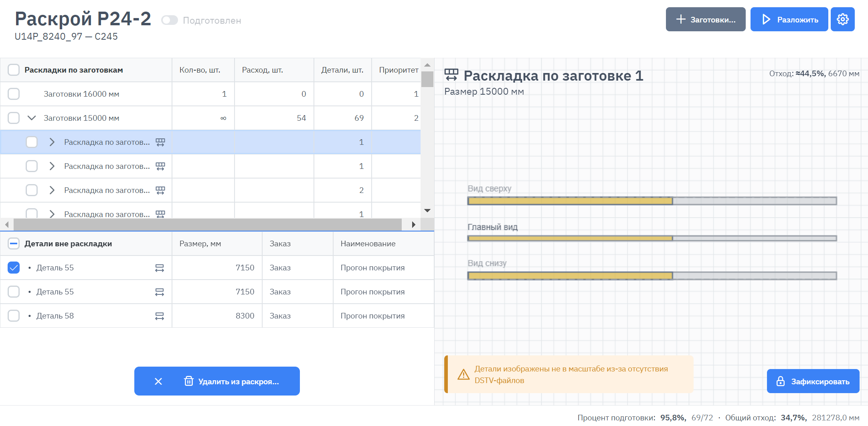The width and height of the screenshot is (868, 426).
Task: Check Заготовки 15000 мм row checkbox
Action: (14, 118)
